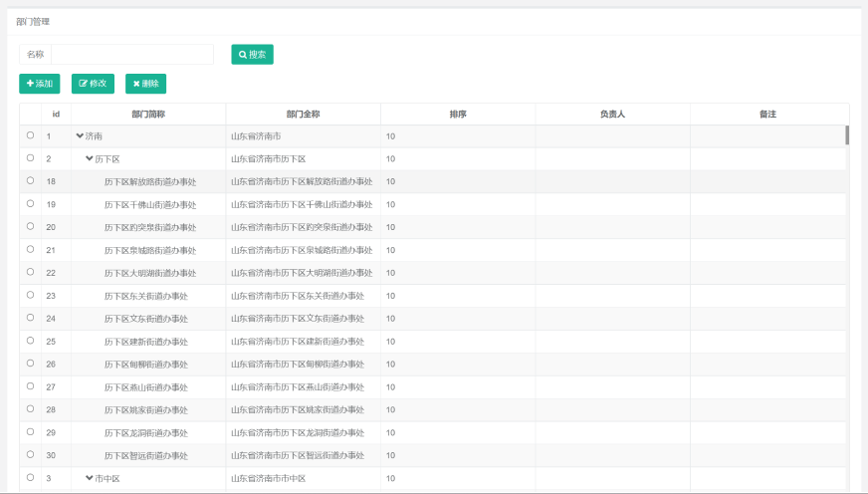Viewport: 868px width, 494px height.
Task: Focus the 名称 search input field
Action: click(x=131, y=55)
